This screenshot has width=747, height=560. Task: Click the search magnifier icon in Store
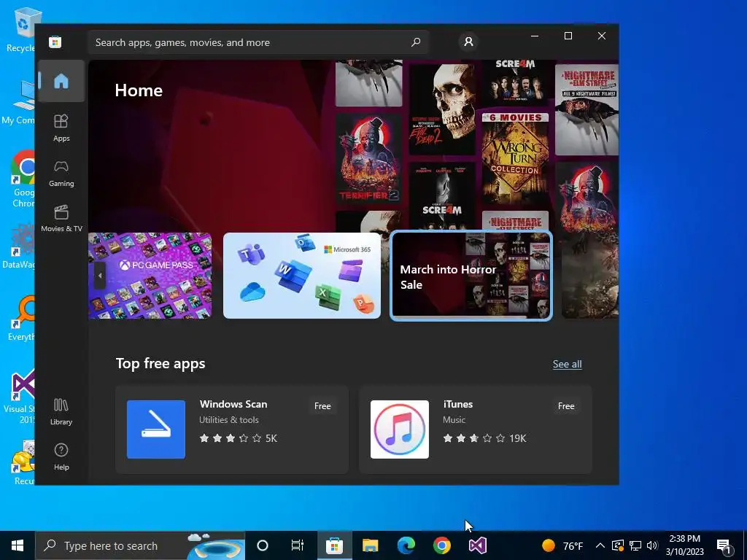pyautogui.click(x=416, y=42)
